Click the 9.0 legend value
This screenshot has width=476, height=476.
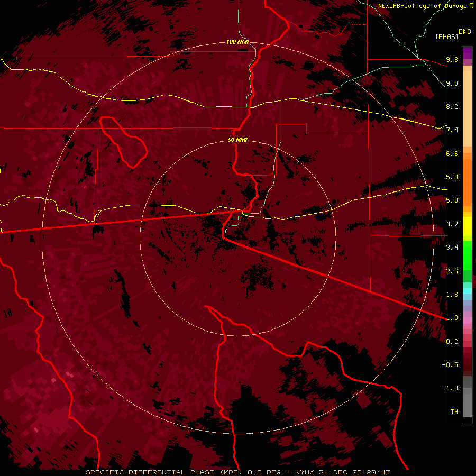[x=452, y=83]
